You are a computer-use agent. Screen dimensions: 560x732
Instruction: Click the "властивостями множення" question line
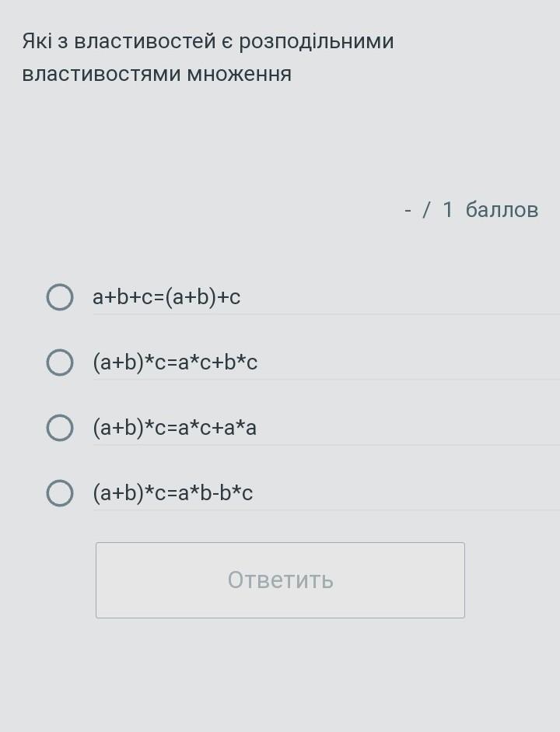click(156, 74)
